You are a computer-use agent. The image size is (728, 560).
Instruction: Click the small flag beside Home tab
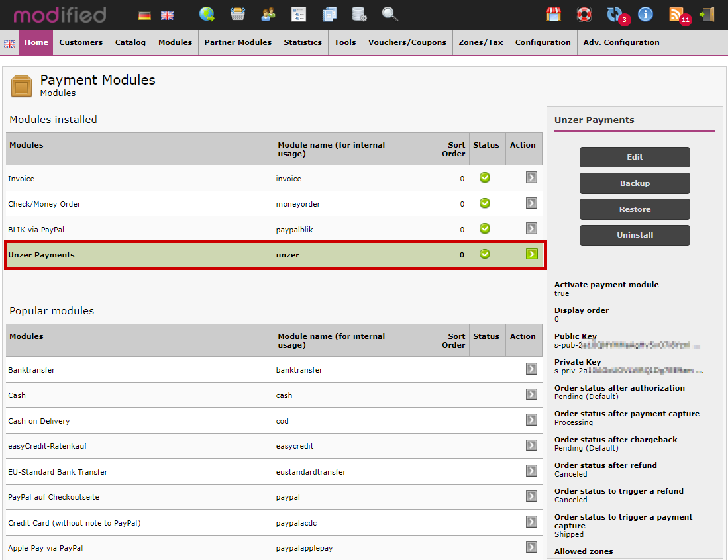tap(10, 44)
